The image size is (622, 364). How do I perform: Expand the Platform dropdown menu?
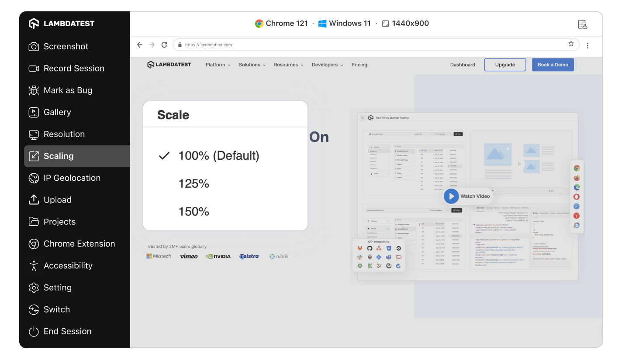point(218,65)
